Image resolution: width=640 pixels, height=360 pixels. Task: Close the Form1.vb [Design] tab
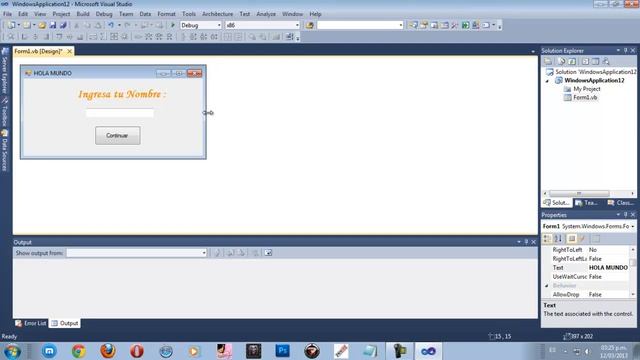click(69, 51)
